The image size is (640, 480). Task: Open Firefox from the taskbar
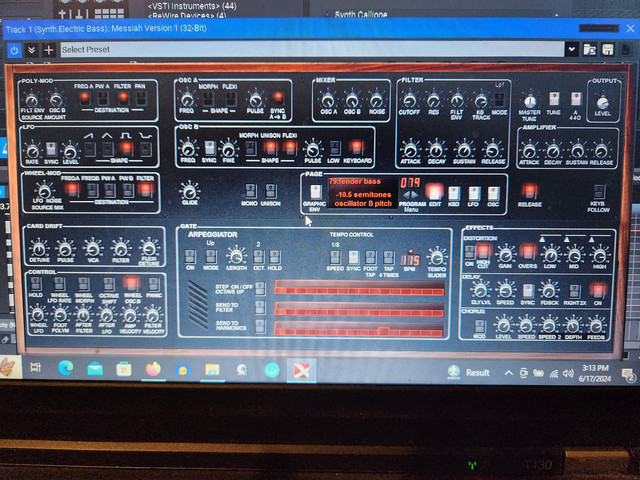tap(153, 369)
